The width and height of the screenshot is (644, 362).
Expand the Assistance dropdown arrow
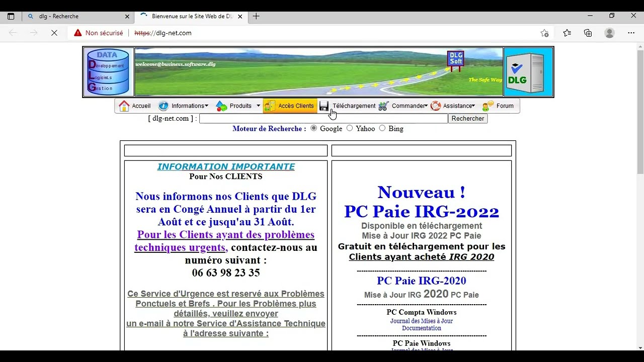(473, 106)
